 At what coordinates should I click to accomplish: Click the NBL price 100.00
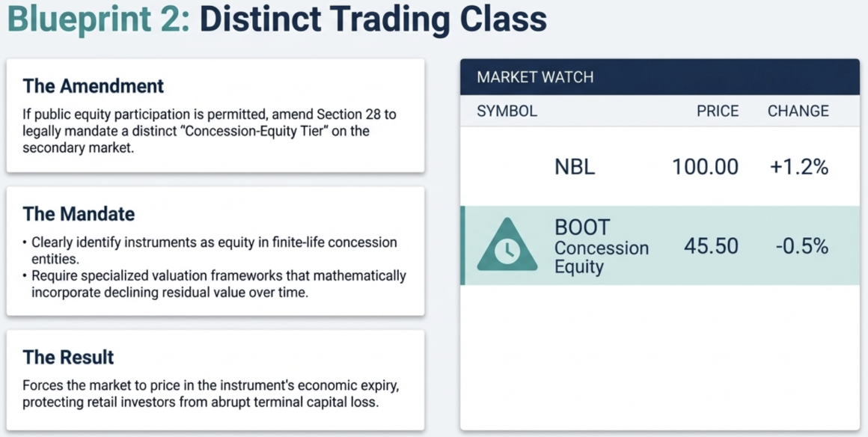point(705,167)
